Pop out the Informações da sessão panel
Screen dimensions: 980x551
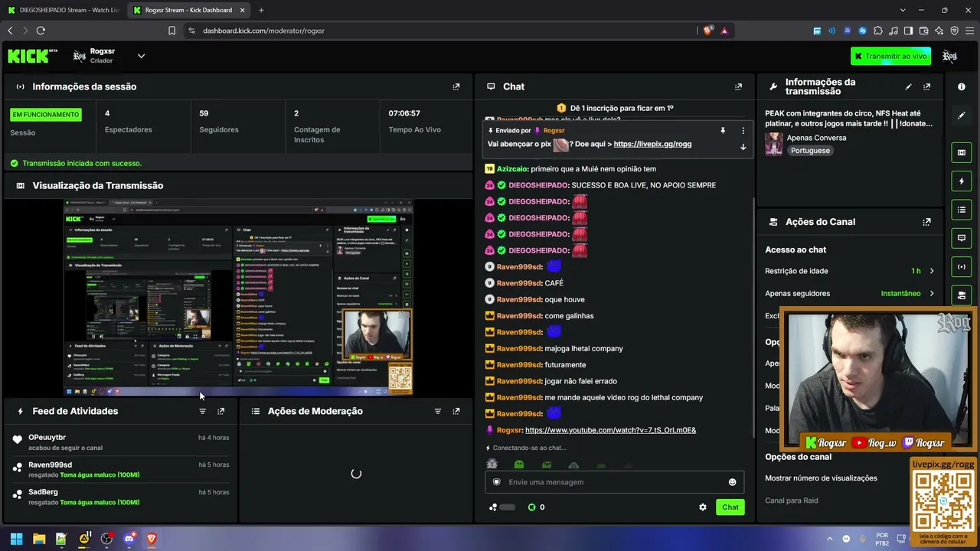[456, 86]
